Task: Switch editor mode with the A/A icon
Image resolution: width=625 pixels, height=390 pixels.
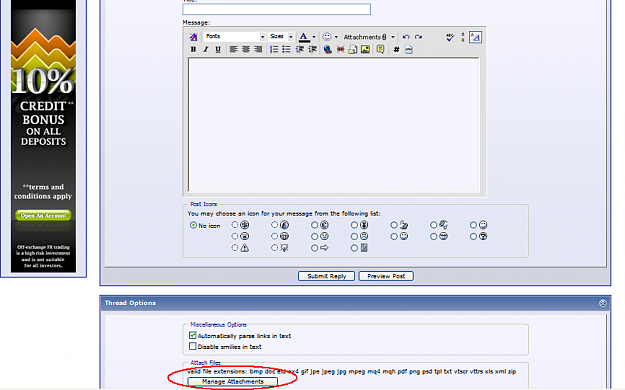Action: click(x=476, y=37)
